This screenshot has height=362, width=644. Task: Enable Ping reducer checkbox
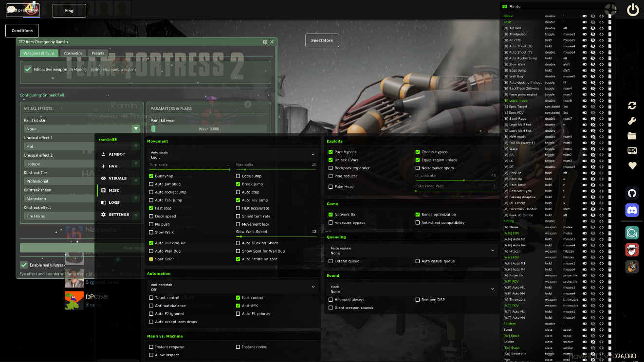331,176
